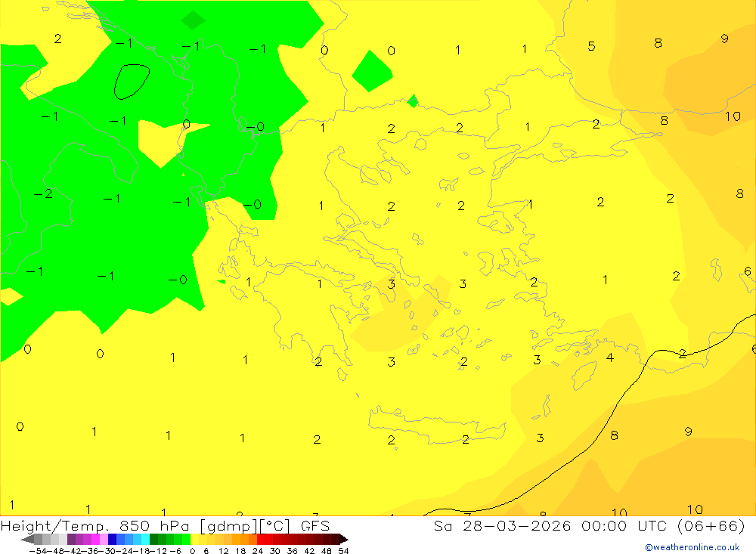Screen dimensions: 756x554
Task: Click the '4' temperature value near Rhodes
Action: coord(610,357)
